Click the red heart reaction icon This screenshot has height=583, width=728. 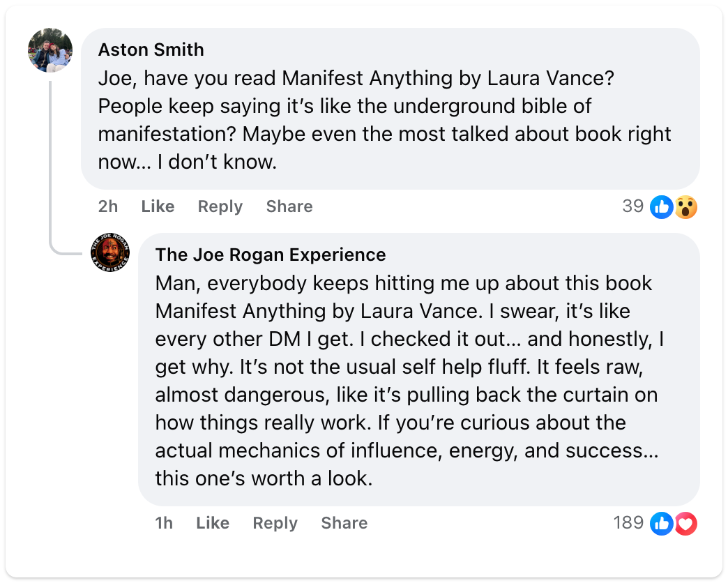[x=685, y=523]
